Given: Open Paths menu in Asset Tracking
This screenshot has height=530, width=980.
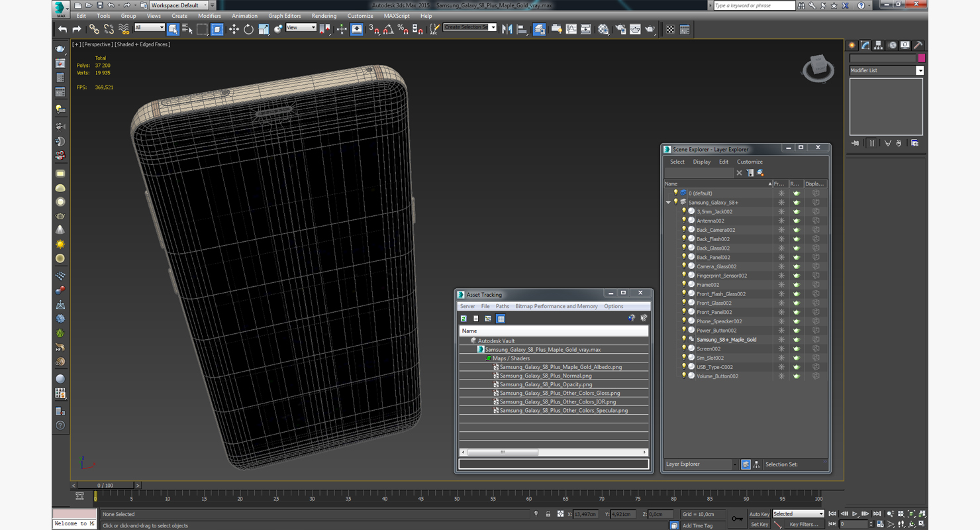Looking at the screenshot, I should click(x=503, y=307).
